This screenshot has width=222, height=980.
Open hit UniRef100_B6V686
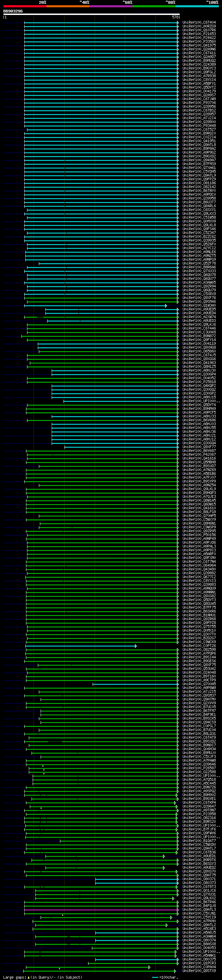(199, 420)
